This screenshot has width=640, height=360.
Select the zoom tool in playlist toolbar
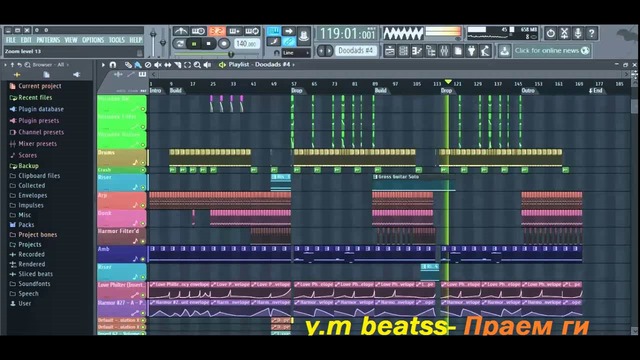pyautogui.click(x=197, y=65)
